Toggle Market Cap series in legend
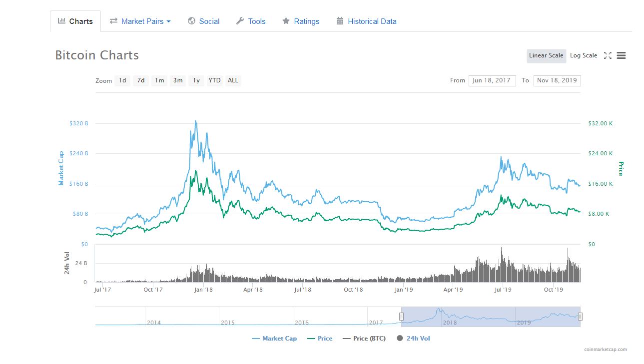 (x=274, y=339)
